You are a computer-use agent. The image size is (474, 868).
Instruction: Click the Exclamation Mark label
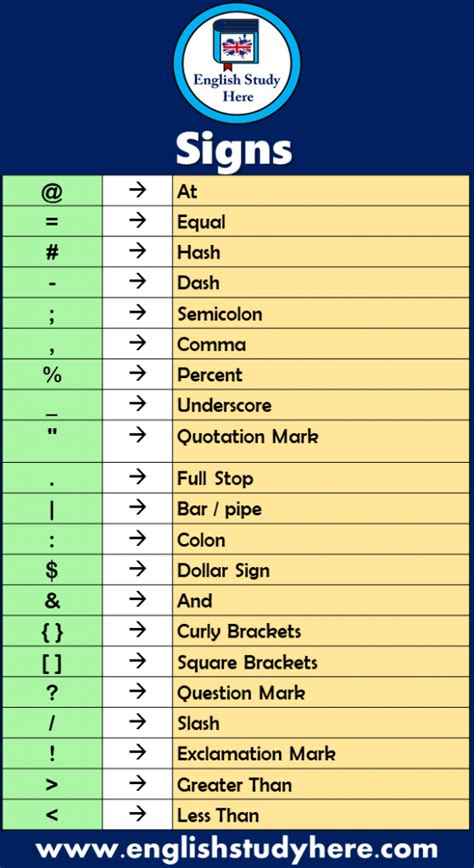click(x=256, y=753)
